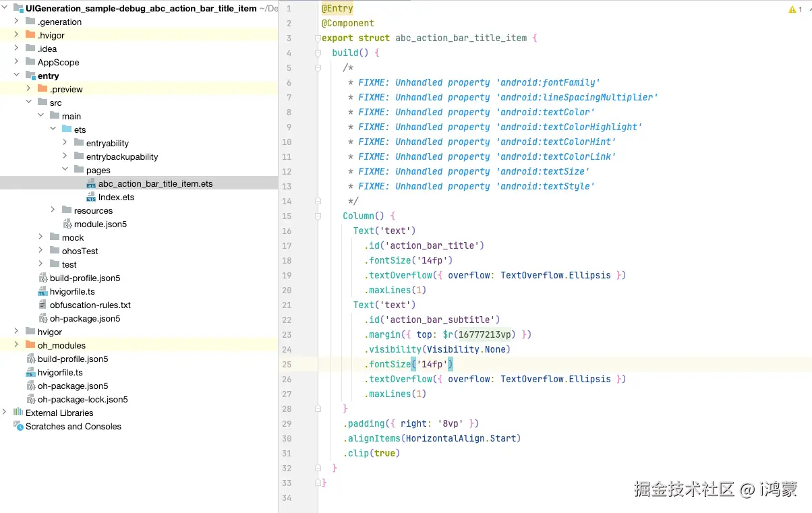Click the hvigorfile.ts icon under entry
Image resolution: width=812 pixels, height=513 pixels.
42,291
